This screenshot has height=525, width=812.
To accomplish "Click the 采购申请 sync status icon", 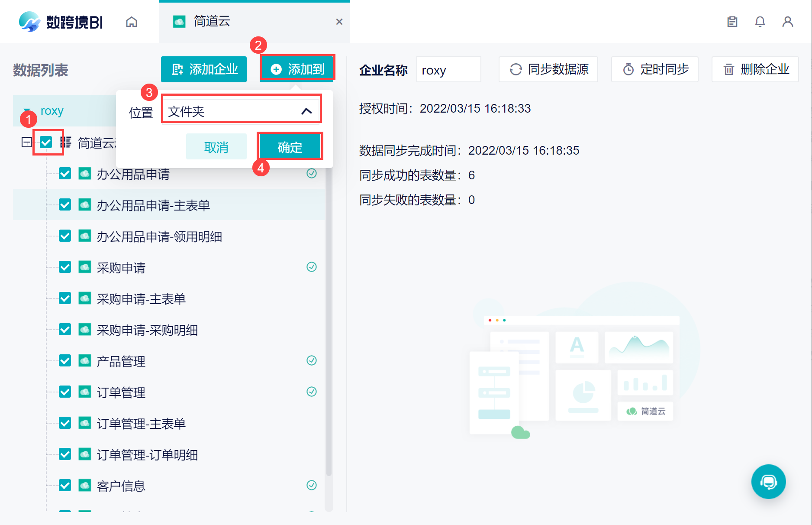I will pyautogui.click(x=312, y=267).
